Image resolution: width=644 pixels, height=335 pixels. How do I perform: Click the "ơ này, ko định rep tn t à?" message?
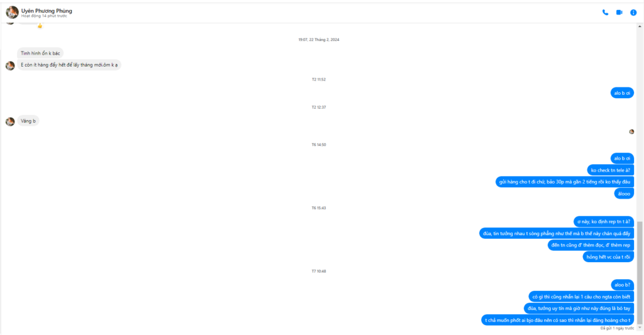tap(604, 222)
